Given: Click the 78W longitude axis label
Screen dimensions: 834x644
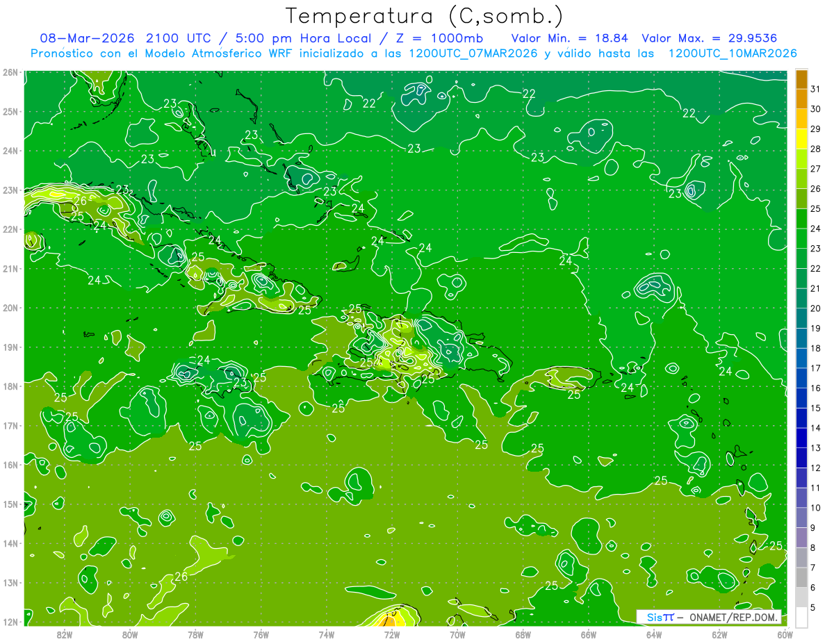Looking at the screenshot, I should pyautogui.click(x=195, y=634).
